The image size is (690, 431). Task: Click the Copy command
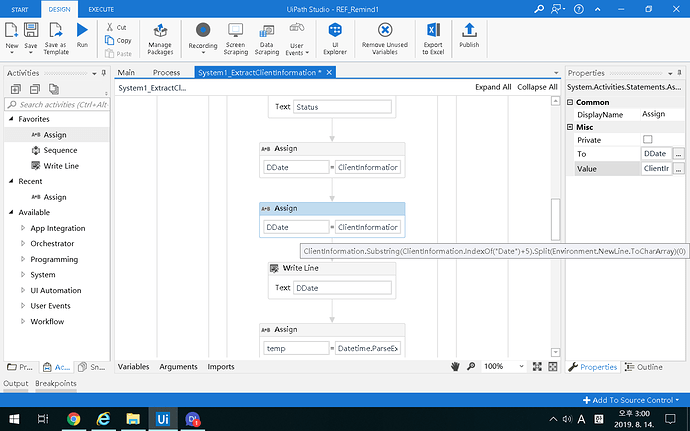coord(118,41)
